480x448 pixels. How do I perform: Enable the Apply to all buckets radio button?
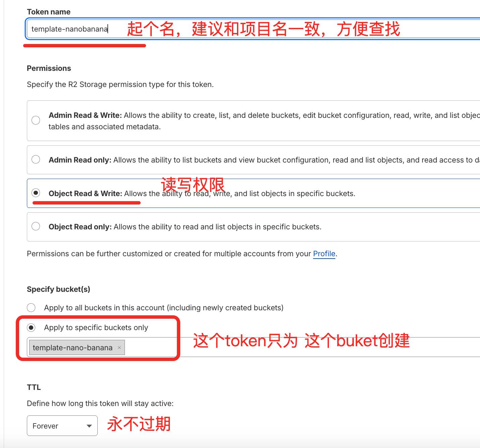coord(31,308)
